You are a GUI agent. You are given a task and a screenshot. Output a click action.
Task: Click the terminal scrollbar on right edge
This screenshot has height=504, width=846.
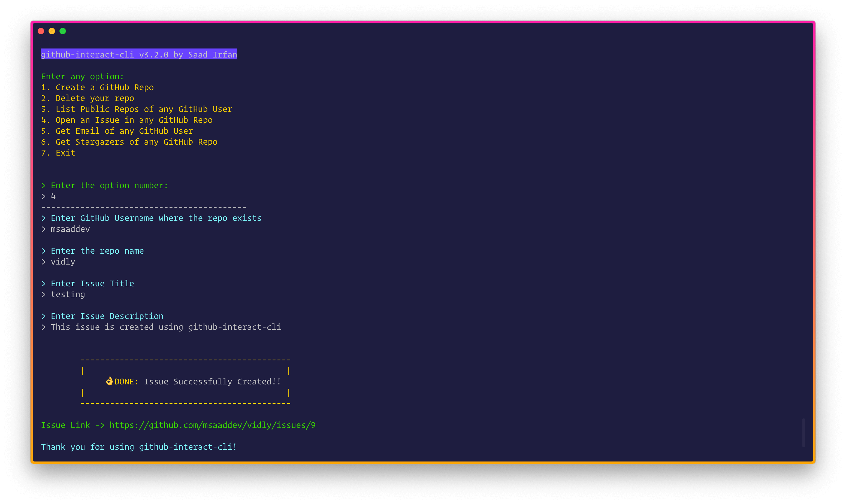pos(803,433)
